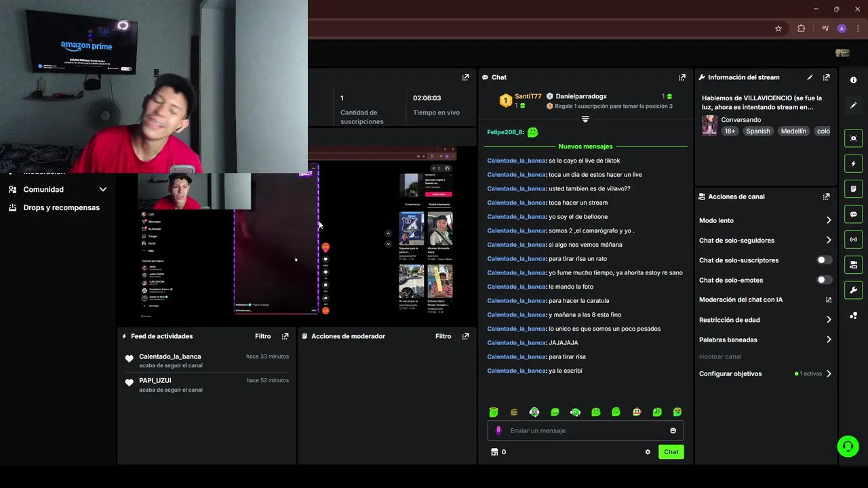Focus the Enviar un mensaje field

pos(585,430)
